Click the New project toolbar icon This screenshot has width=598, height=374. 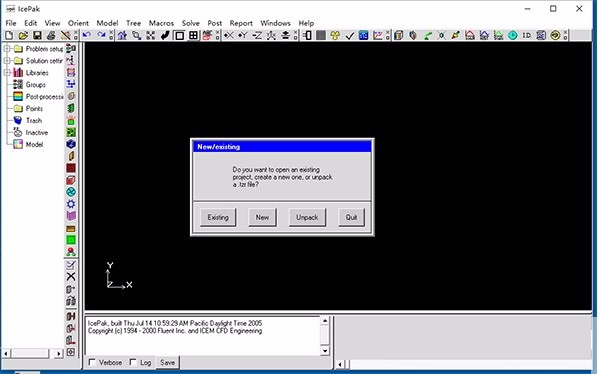(9, 35)
